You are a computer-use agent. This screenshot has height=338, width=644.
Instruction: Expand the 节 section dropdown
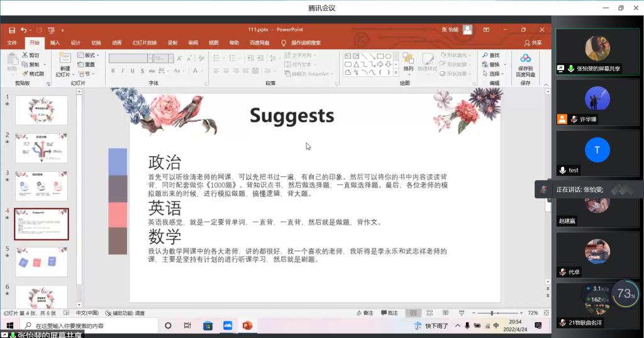click(x=86, y=74)
